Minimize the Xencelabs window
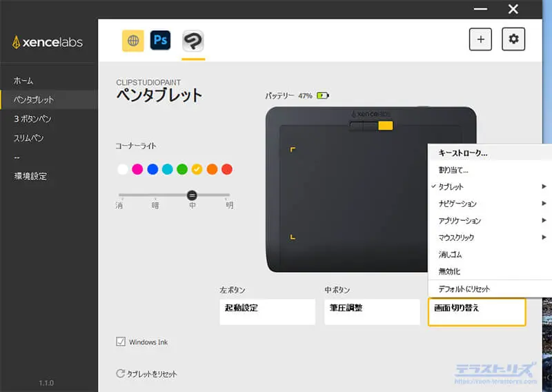The image size is (552, 392). [x=480, y=9]
